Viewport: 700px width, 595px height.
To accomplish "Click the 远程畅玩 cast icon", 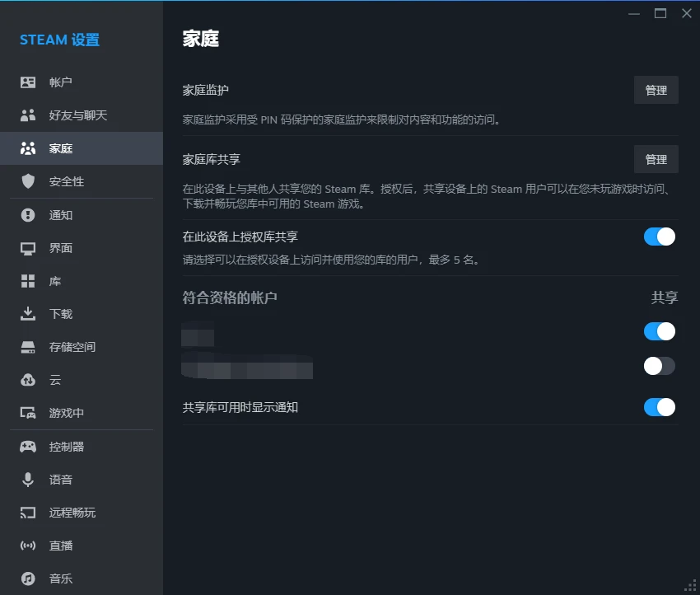I will click(x=28, y=513).
